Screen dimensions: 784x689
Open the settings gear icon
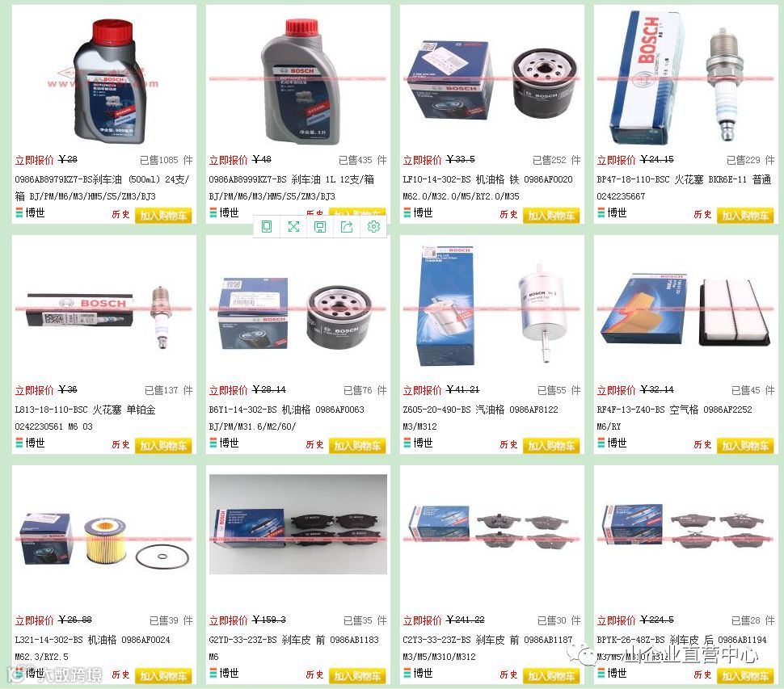(373, 227)
